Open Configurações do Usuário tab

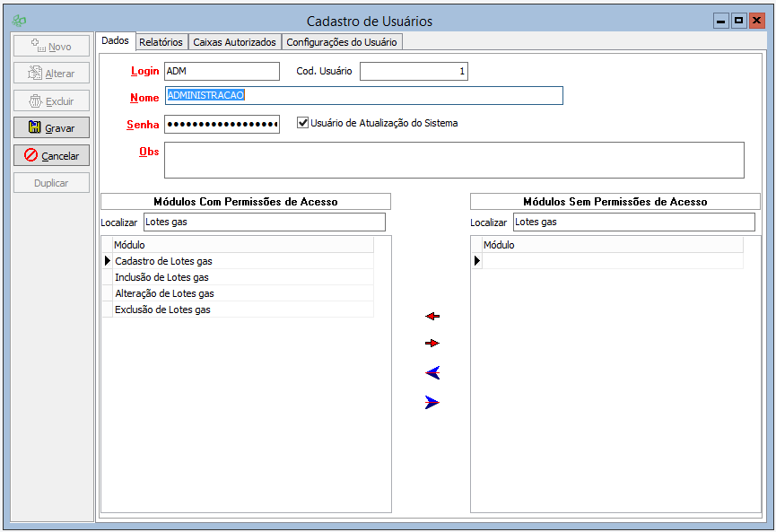click(x=341, y=42)
